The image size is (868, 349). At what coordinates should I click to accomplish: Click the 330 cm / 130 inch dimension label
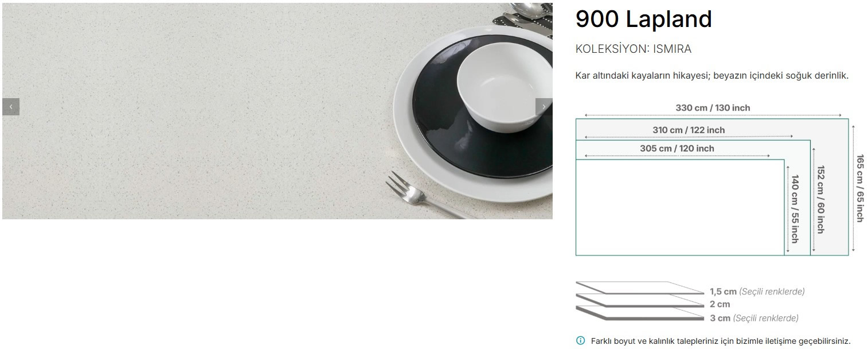click(713, 107)
